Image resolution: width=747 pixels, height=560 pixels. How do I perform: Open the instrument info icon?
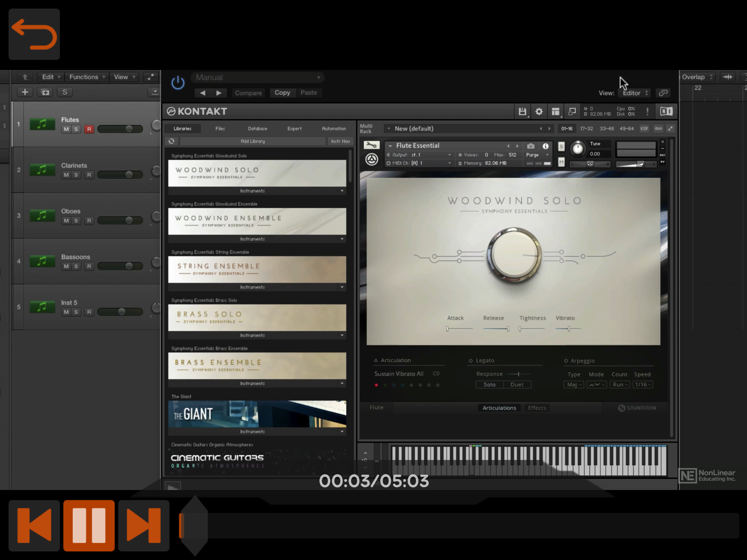[545, 146]
